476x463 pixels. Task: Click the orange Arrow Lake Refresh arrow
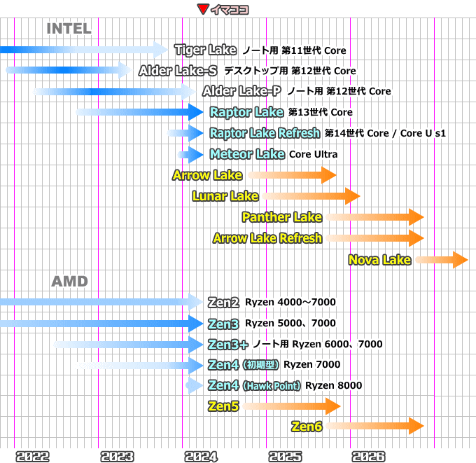tap(375, 238)
